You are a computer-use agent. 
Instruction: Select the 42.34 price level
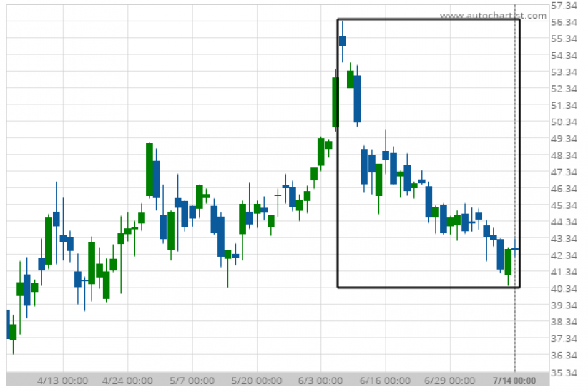tap(564, 255)
